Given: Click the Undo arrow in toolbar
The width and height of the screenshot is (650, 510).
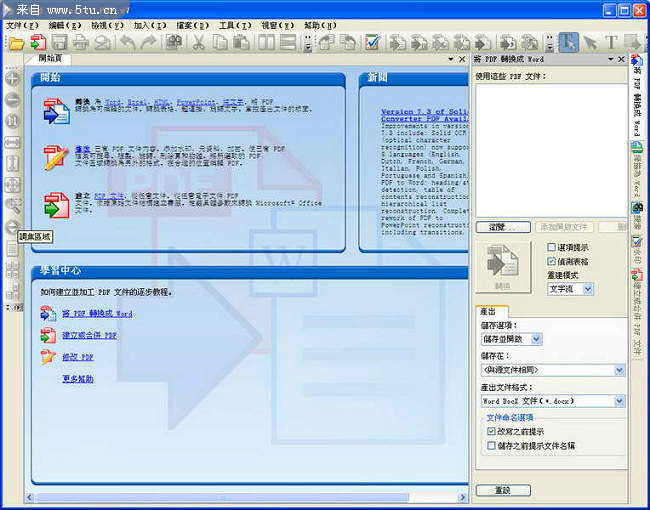Looking at the screenshot, I should (x=127, y=43).
